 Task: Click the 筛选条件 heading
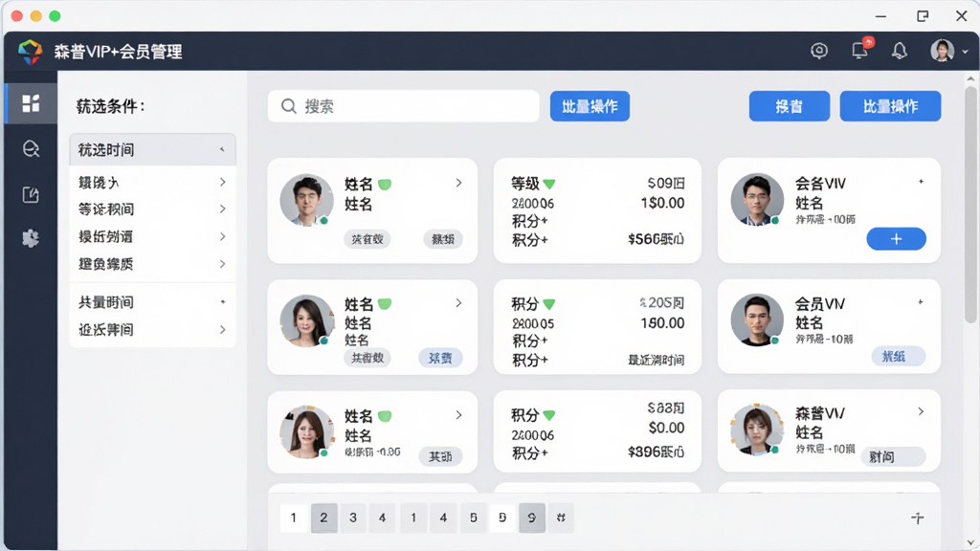click(111, 107)
